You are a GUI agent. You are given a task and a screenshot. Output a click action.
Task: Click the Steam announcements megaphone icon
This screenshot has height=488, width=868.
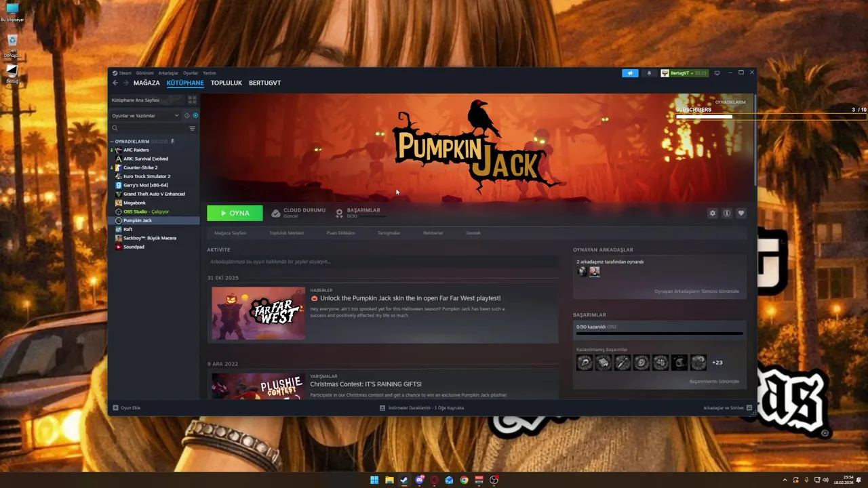click(x=630, y=73)
